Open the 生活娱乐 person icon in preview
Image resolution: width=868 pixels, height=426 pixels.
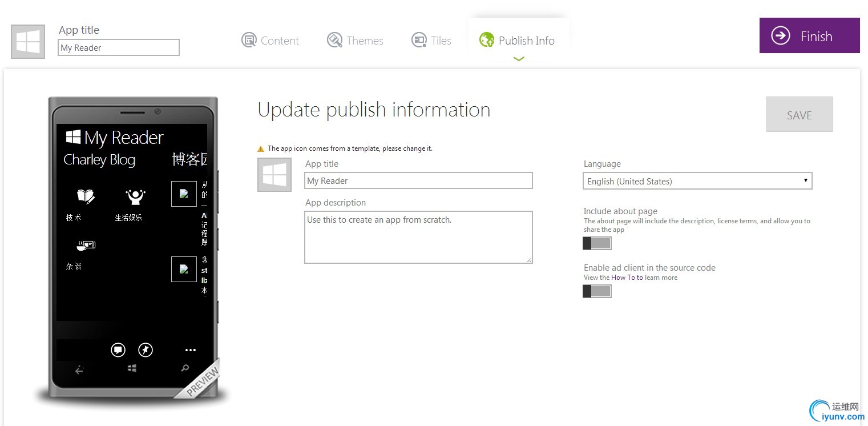135,197
